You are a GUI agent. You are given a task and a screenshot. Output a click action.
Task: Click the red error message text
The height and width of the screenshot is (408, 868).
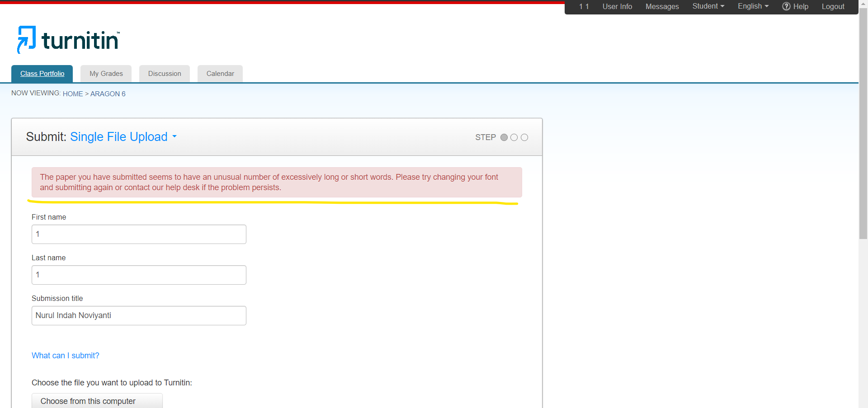click(269, 182)
